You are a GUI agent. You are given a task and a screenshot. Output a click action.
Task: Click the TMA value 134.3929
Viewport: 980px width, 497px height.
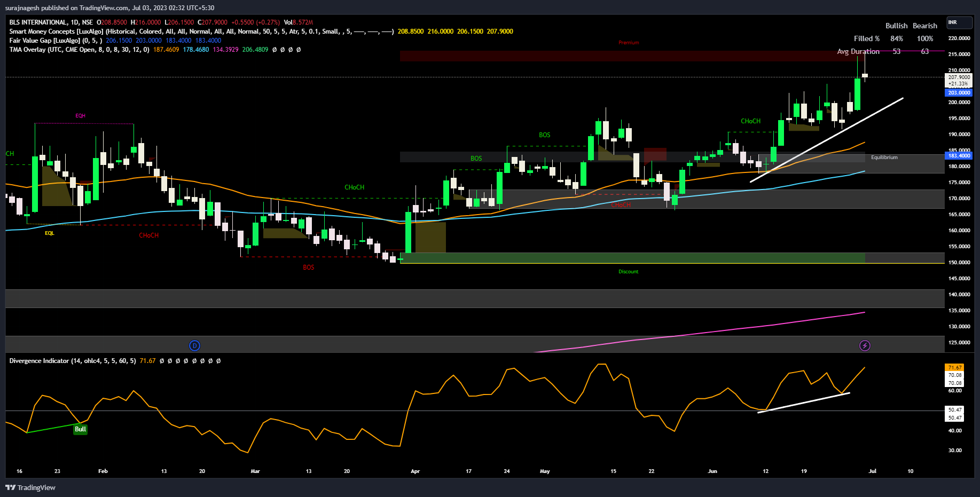click(225, 50)
